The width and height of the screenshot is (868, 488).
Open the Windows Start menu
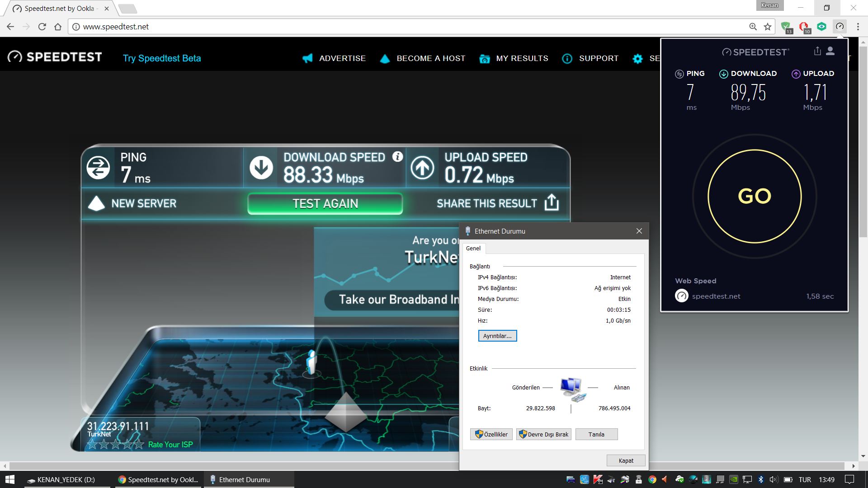tap(10, 479)
